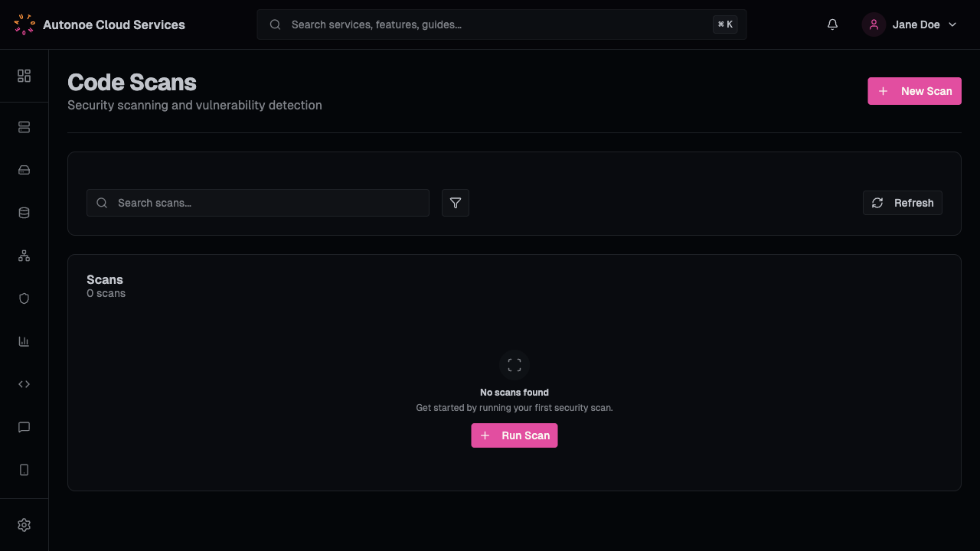Click the "No scans found" message
The width and height of the screenshot is (980, 551).
(x=514, y=392)
